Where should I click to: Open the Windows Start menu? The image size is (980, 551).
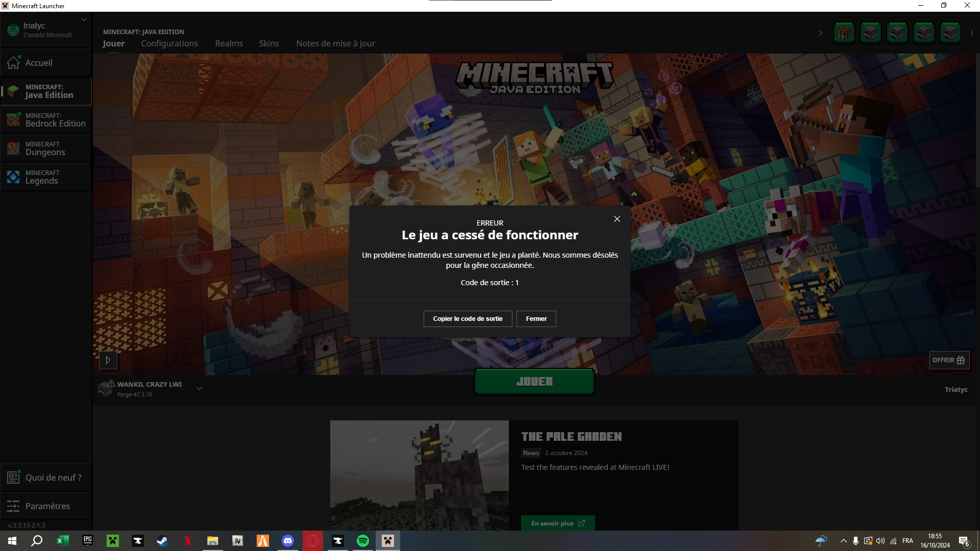pos(12,541)
